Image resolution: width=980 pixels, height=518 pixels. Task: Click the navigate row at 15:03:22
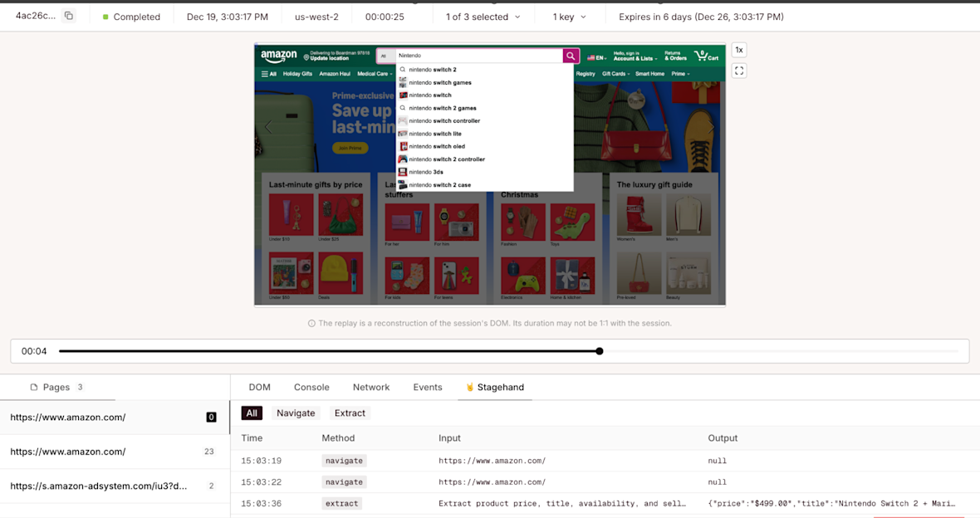coord(605,481)
